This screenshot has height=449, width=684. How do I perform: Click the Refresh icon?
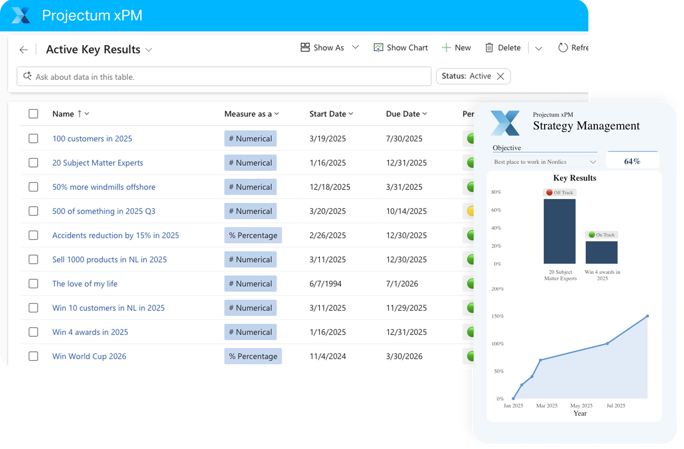tap(563, 48)
